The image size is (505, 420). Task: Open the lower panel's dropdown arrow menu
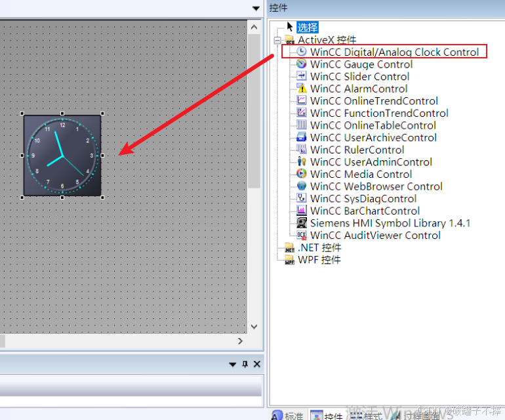[x=233, y=365]
